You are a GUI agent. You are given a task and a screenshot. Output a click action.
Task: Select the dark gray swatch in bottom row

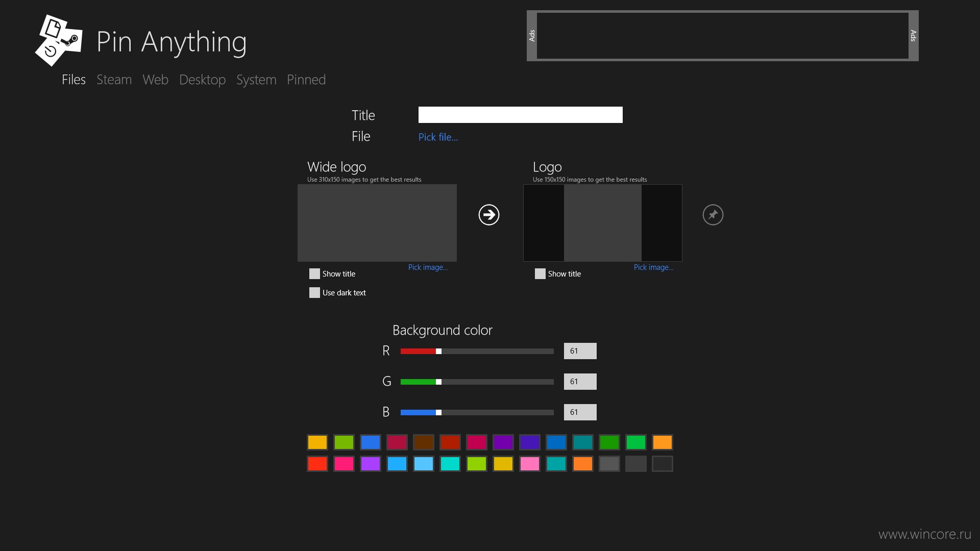[636, 464]
